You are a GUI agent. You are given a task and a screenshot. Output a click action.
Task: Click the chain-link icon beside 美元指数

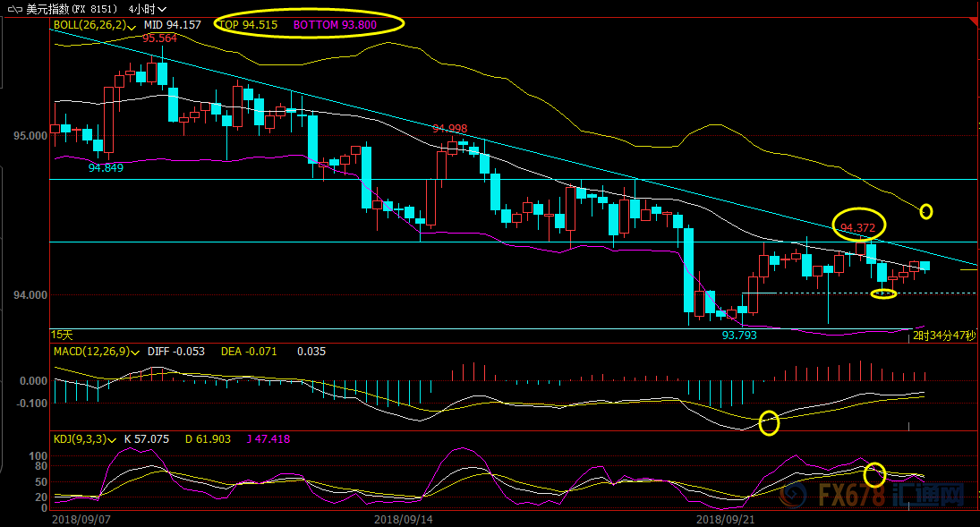pyautogui.click(x=15, y=9)
